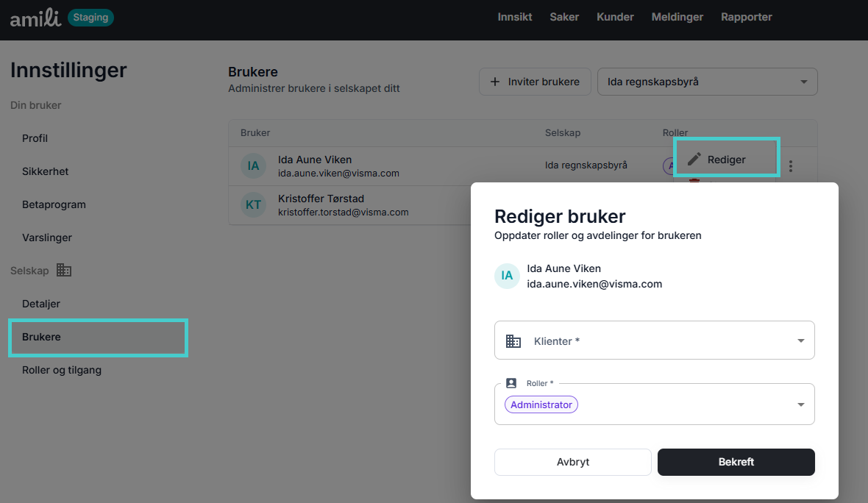The width and height of the screenshot is (868, 503).
Task: Click the kristoffer.torstad@visma.com email
Action: tap(344, 213)
